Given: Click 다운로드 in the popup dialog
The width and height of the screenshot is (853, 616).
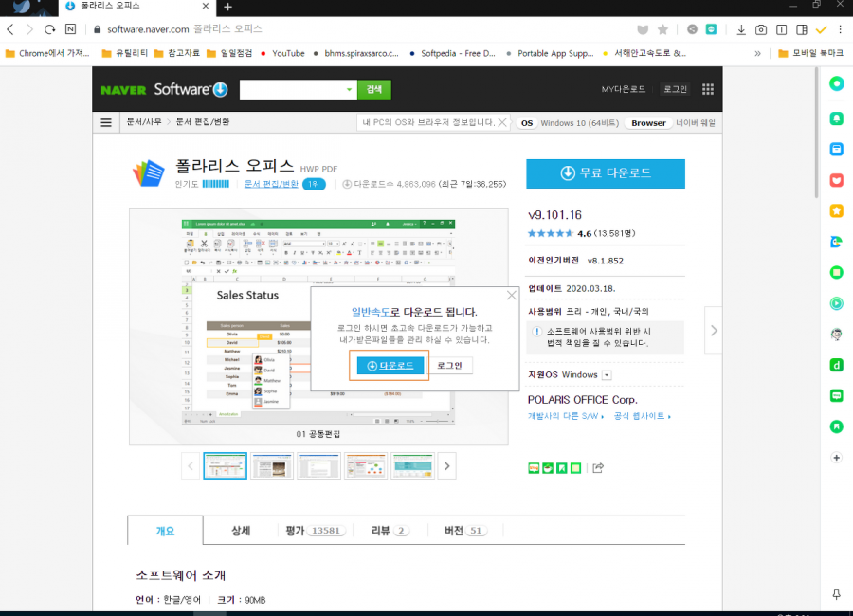Looking at the screenshot, I should (x=390, y=366).
